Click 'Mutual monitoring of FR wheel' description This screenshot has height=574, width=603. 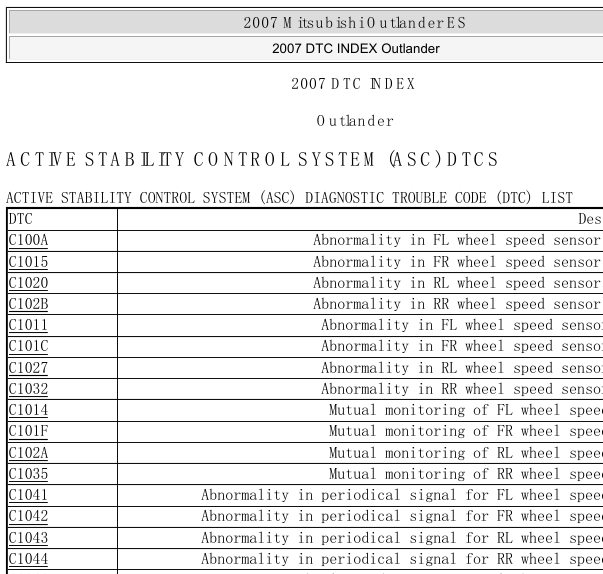466,432
